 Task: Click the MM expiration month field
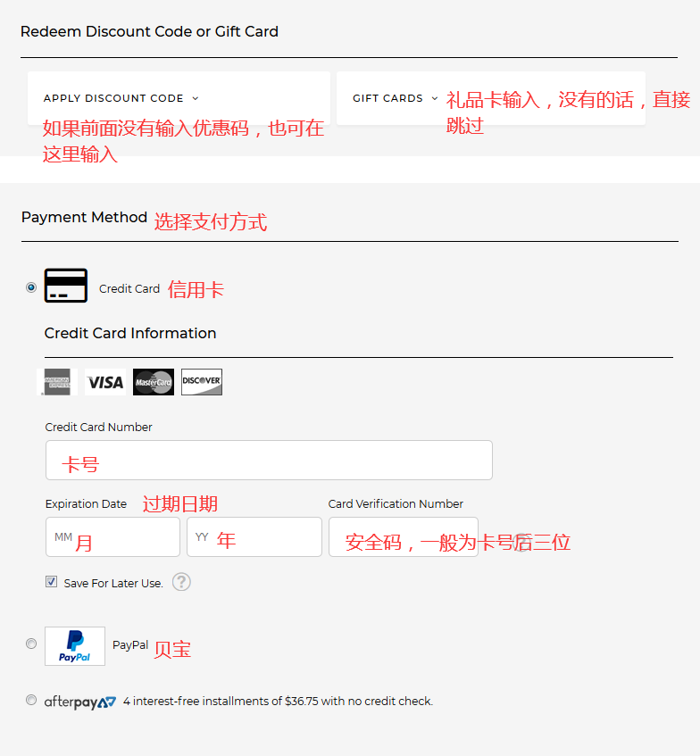pos(112,537)
